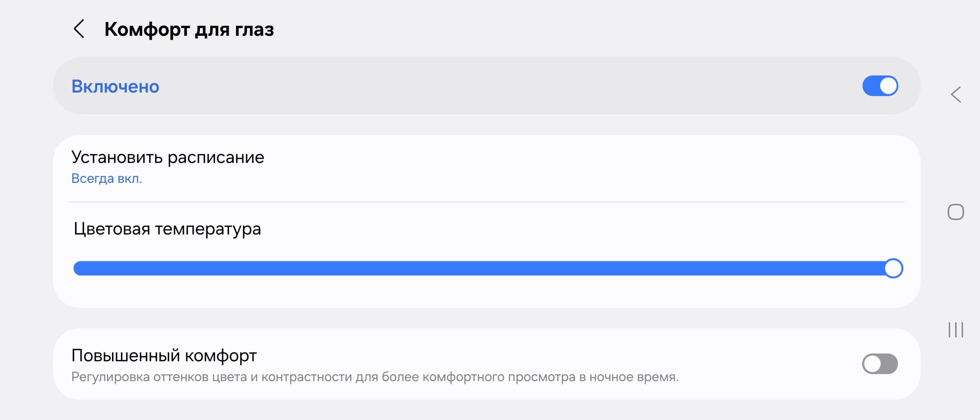
Task: Click the "Комфорт для глаз" page title
Action: coord(189,29)
